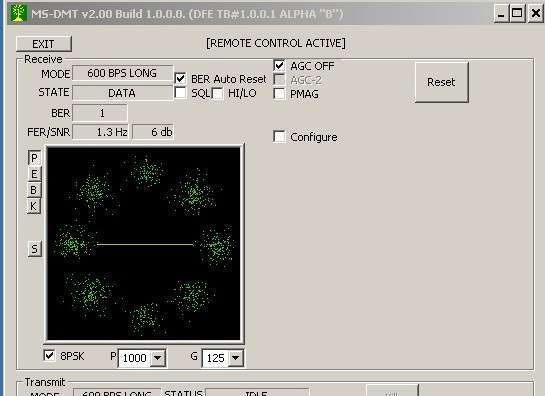Uncheck the 8PSK checkbox
This screenshot has height=396, width=545.
tap(49, 356)
